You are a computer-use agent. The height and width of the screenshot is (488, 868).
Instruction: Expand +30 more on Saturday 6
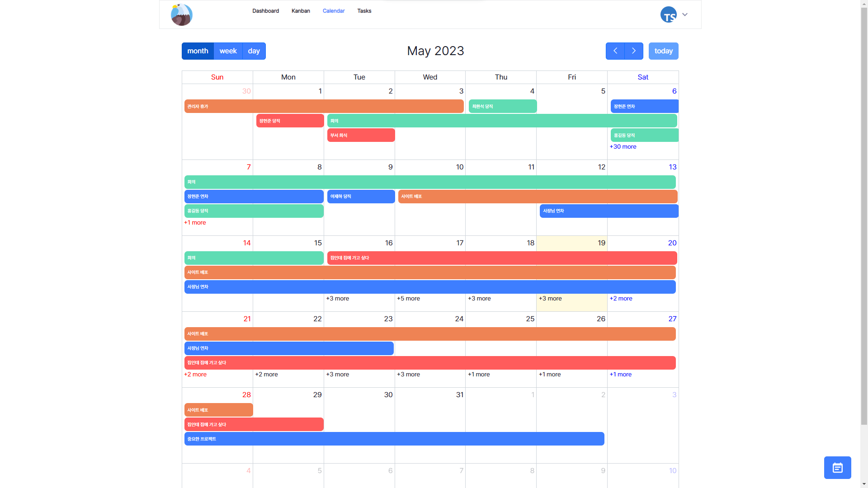tap(623, 147)
